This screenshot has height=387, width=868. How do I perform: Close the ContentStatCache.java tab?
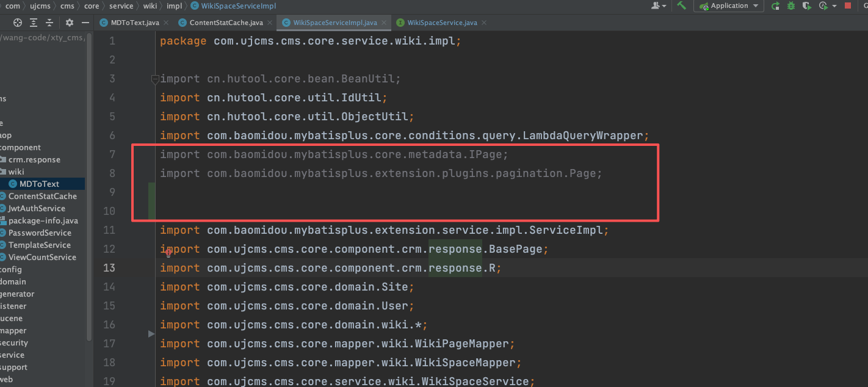(269, 23)
